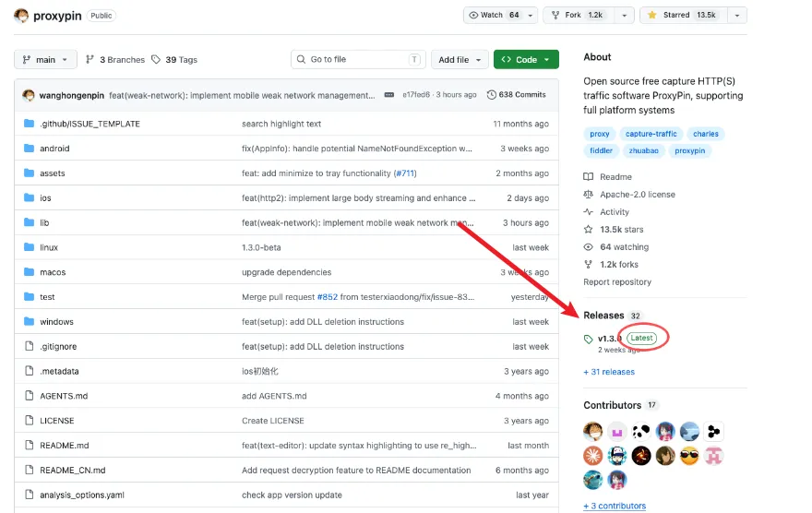This screenshot has width=812, height=513.
Task: Focus the Go to file search field
Action: tap(358, 60)
